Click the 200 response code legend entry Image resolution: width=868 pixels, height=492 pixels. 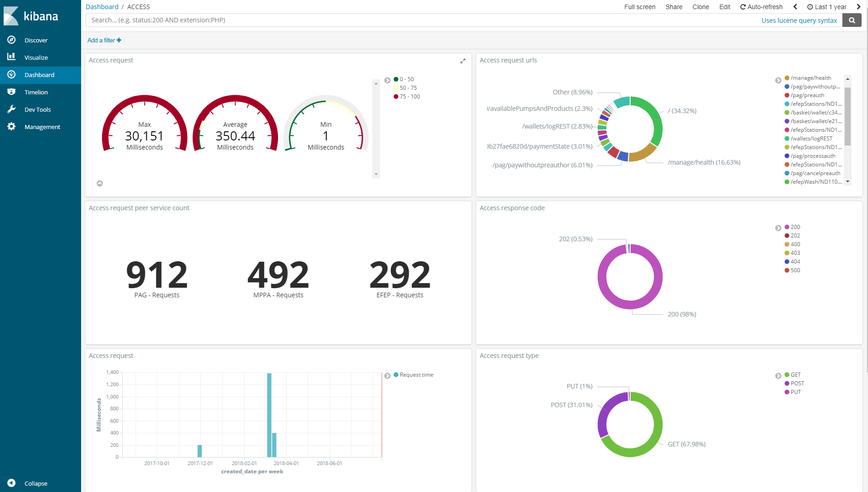point(792,227)
